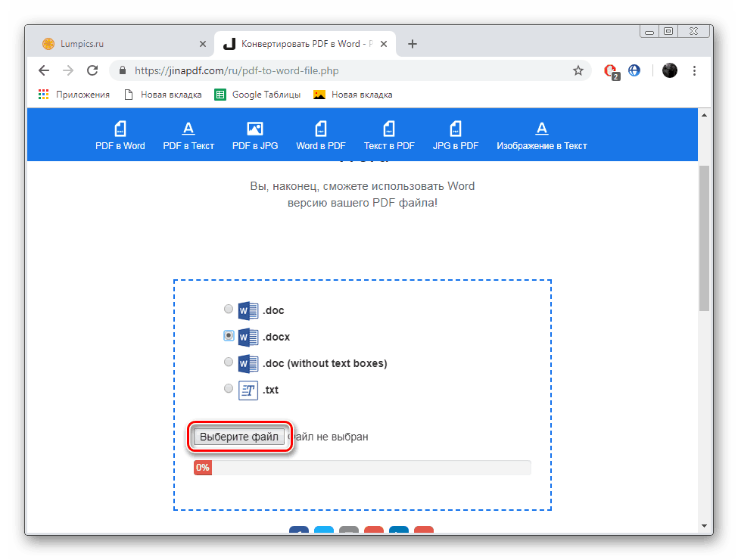Image resolution: width=738 pixels, height=560 pixels.
Task: Click the page scrollbar down arrow
Action: (x=704, y=526)
